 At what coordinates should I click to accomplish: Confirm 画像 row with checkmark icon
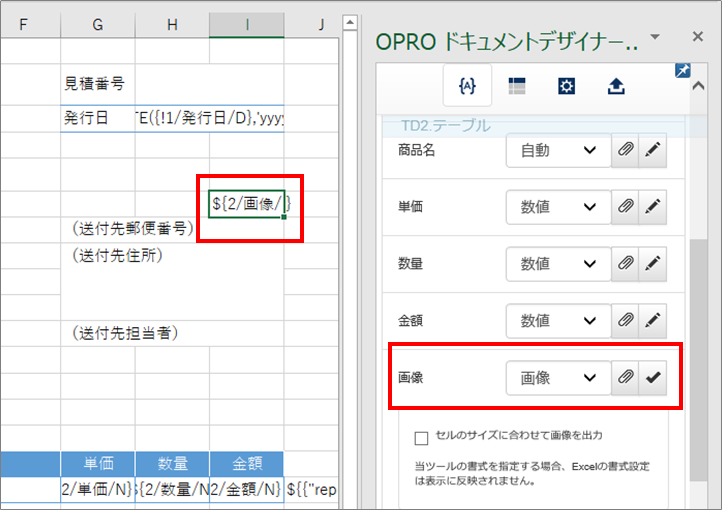tap(652, 378)
